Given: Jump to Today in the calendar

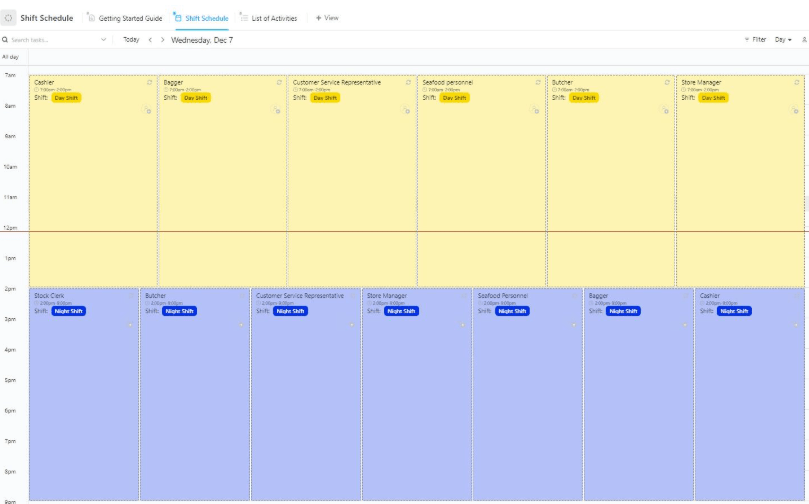Looking at the screenshot, I should point(131,40).
